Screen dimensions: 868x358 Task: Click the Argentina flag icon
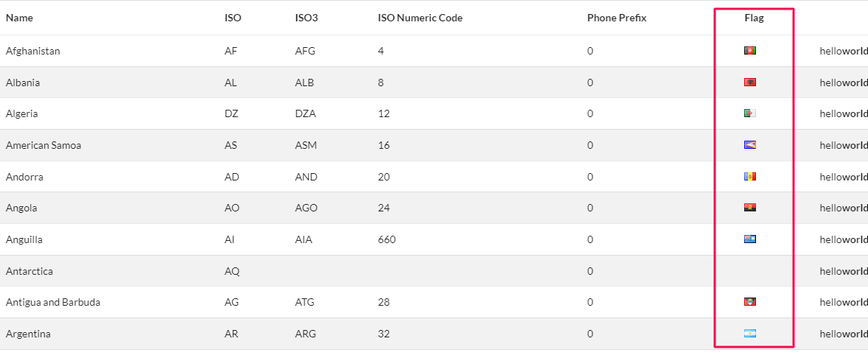pos(750,334)
